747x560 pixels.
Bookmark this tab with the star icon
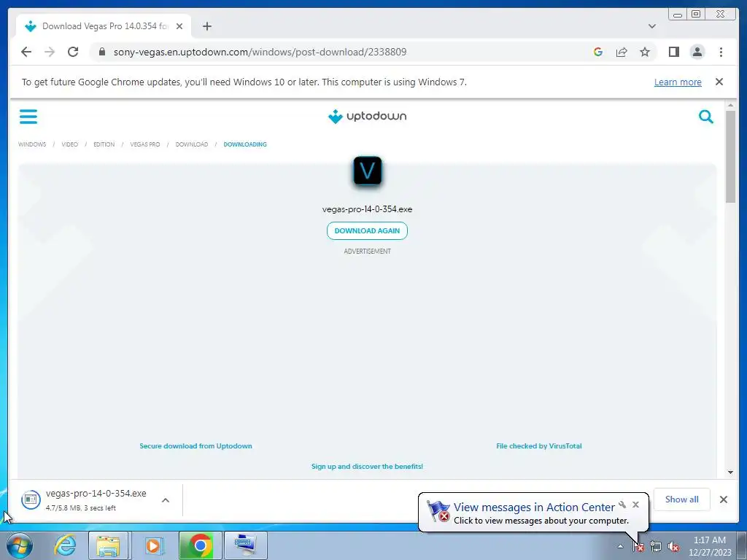[645, 52]
